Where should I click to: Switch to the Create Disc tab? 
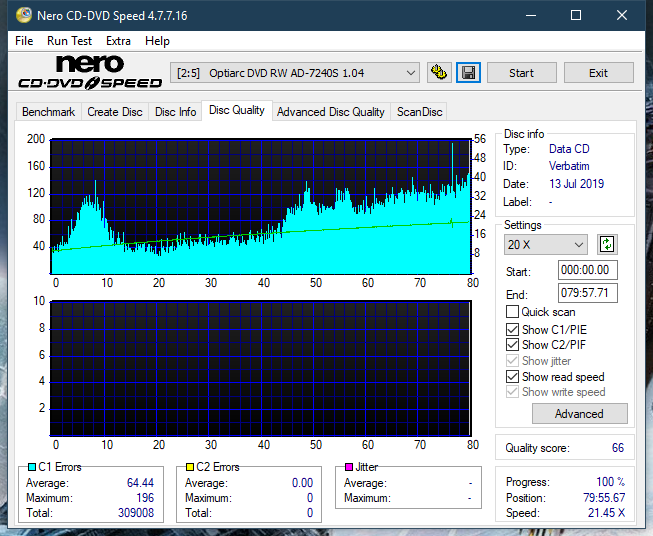pyautogui.click(x=115, y=112)
